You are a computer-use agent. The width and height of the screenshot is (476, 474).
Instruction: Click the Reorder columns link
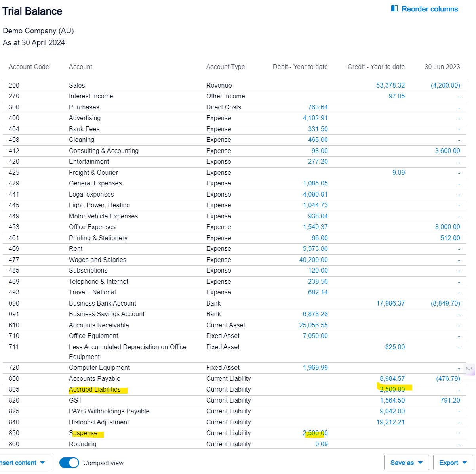[429, 9]
